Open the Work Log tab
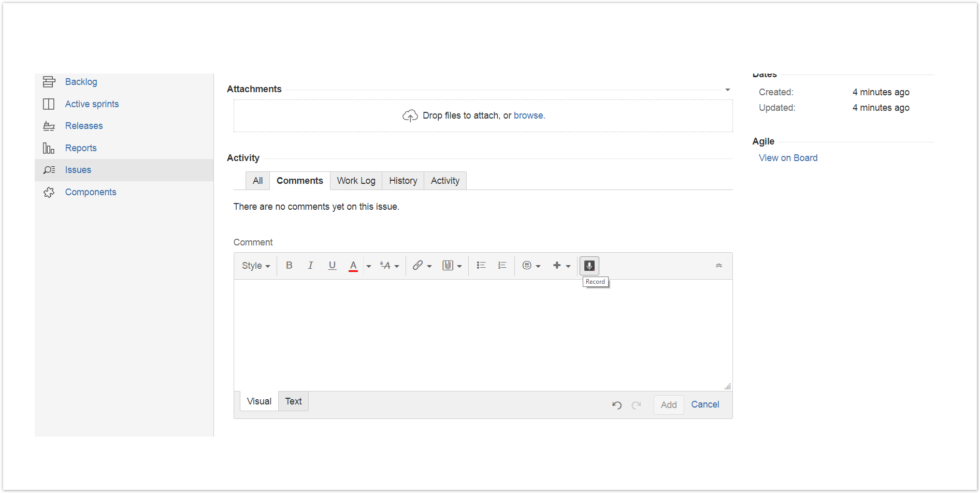This screenshot has height=493, width=980. click(x=356, y=181)
